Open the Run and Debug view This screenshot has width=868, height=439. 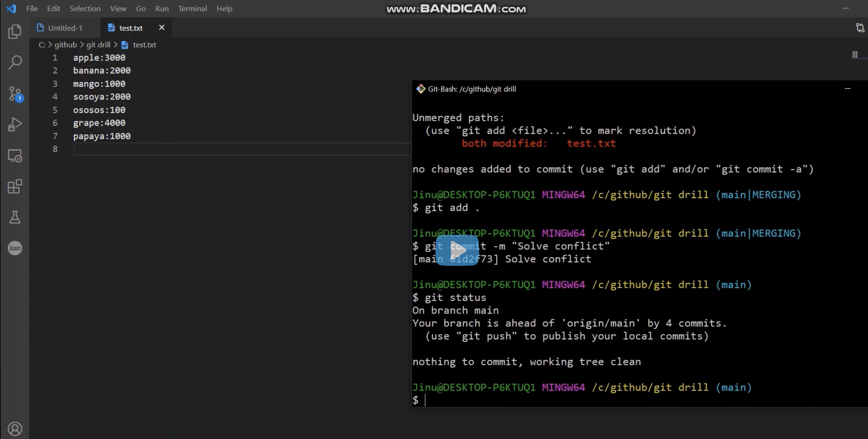(x=15, y=124)
